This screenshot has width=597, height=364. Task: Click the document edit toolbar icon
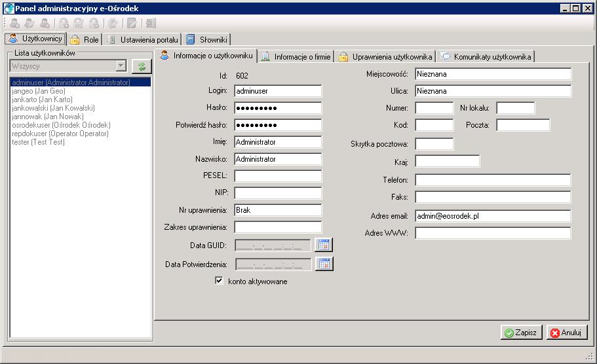[x=132, y=23]
